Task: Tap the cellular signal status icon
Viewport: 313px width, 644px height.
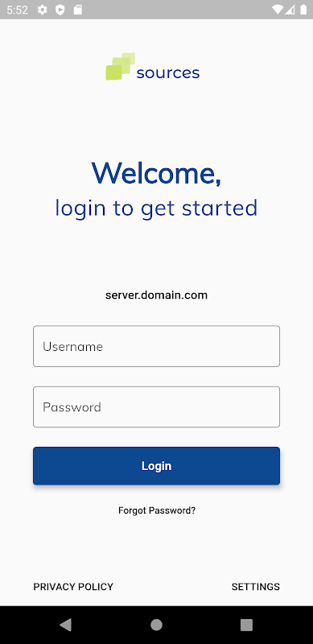Action: (x=290, y=10)
